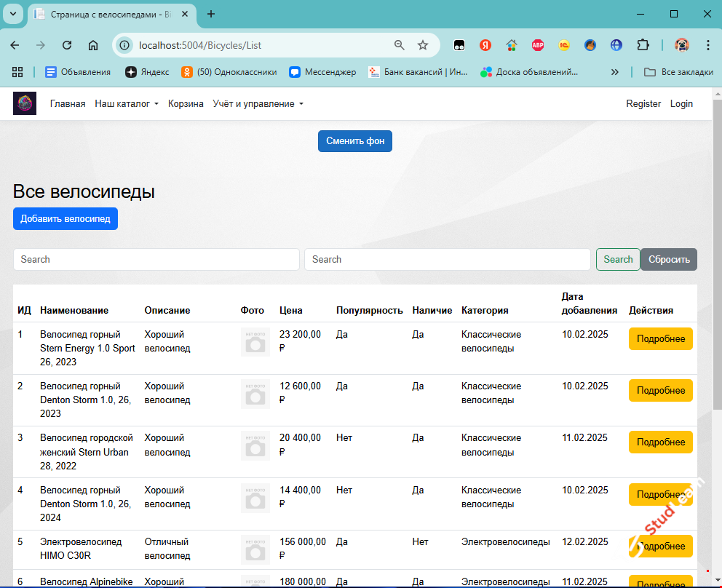
Task: Show hidden bookmarks via the chevron
Action: [x=615, y=72]
